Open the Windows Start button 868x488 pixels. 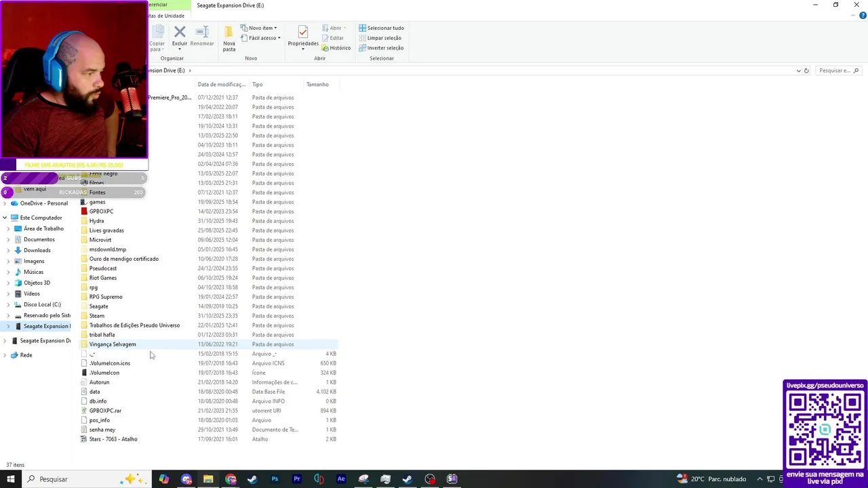coord(11,479)
